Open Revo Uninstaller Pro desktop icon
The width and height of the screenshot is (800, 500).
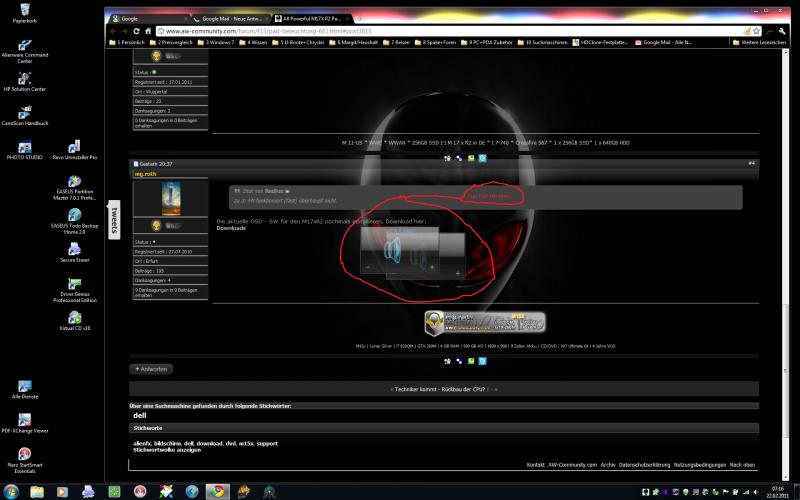point(74,150)
